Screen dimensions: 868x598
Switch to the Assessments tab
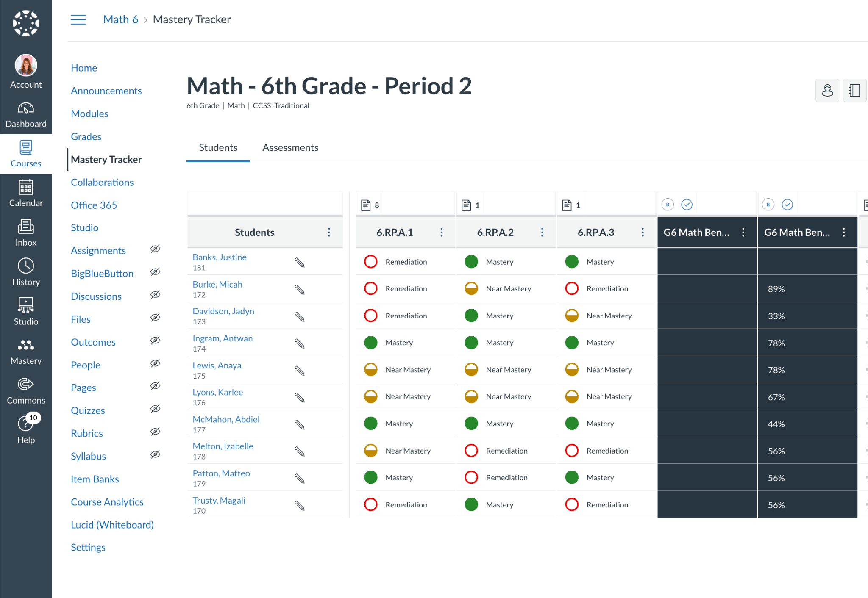pyautogui.click(x=290, y=147)
